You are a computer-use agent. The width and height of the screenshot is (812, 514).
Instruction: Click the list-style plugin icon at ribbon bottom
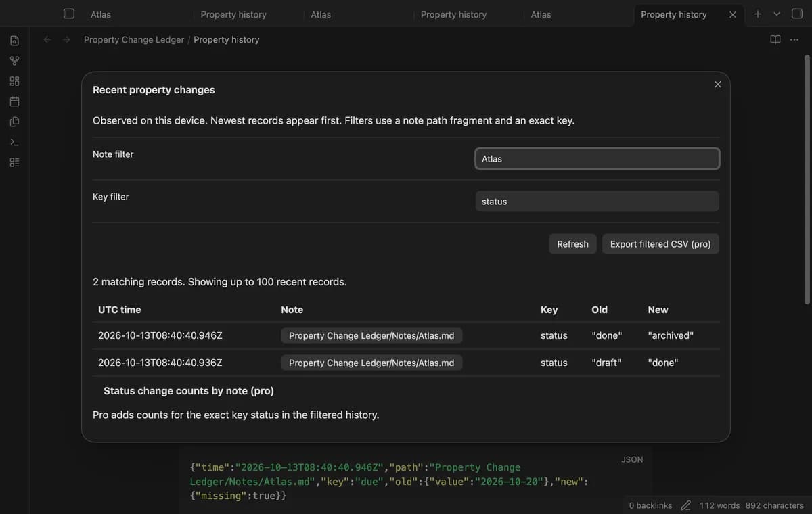14,162
